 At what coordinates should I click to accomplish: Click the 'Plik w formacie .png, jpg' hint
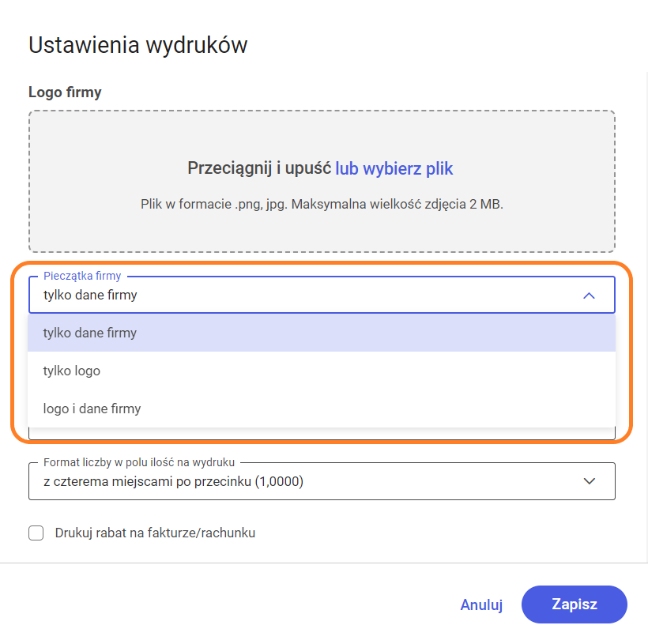pos(321,204)
